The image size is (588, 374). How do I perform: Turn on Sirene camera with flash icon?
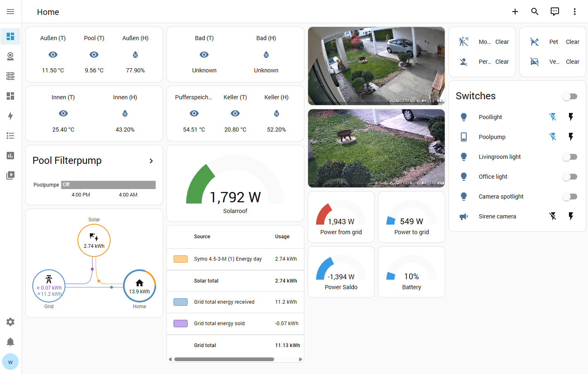571,216
